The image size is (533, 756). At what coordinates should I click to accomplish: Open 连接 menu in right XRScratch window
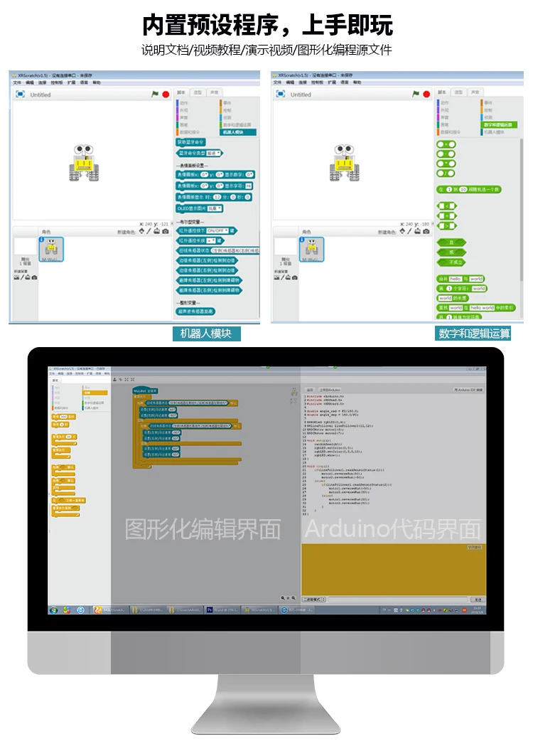click(x=303, y=82)
